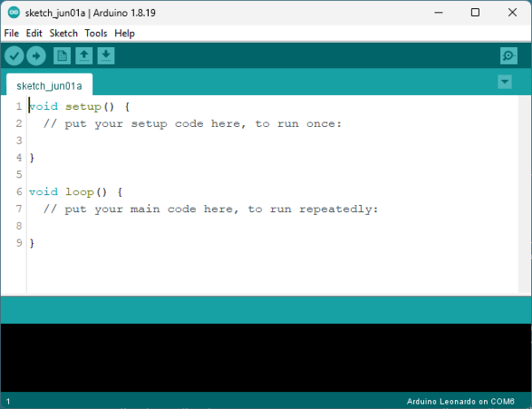Open the Edit menu

pos(34,33)
